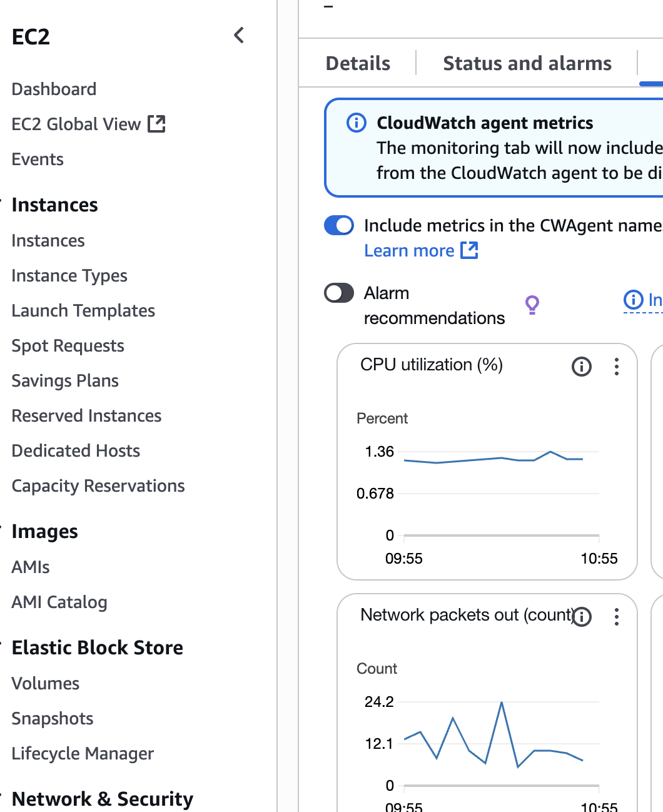This screenshot has width=663, height=812.
Task: Open Network packets out chart options menu
Action: point(617,616)
